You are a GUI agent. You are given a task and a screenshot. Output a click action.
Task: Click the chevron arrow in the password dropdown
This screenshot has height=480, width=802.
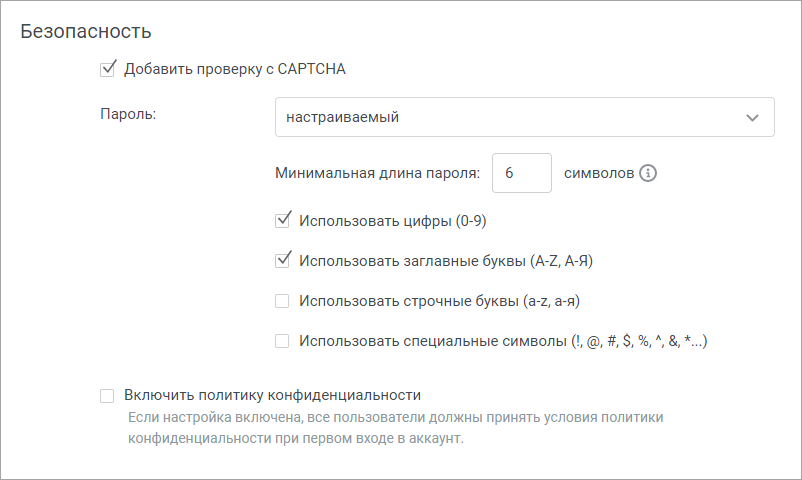coord(752,118)
